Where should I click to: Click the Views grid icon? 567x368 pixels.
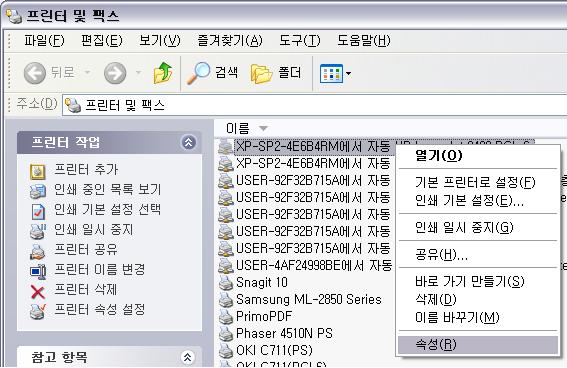coord(331,73)
